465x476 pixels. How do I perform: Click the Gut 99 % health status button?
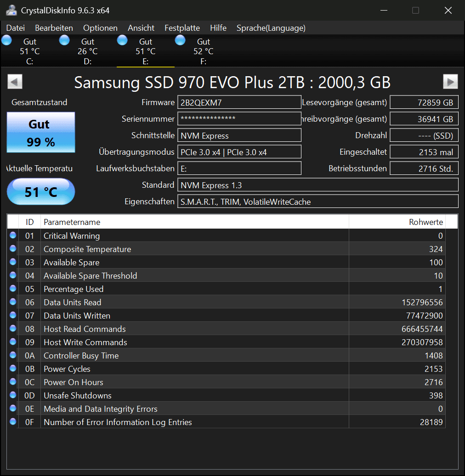point(41,132)
